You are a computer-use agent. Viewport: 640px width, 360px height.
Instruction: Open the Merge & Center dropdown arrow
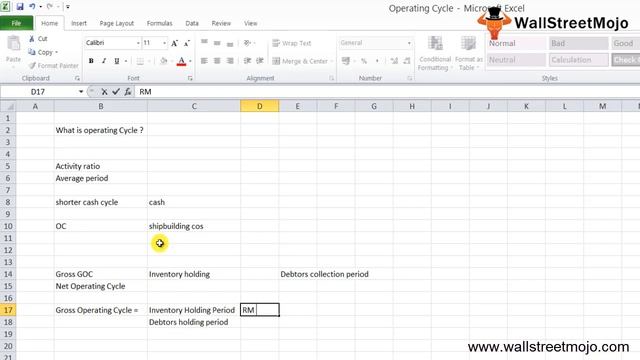[x=332, y=61]
